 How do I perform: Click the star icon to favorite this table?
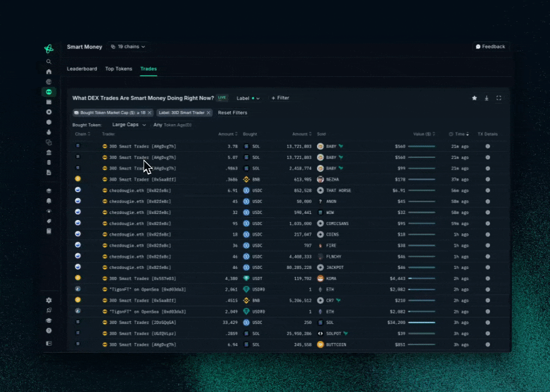pos(474,98)
